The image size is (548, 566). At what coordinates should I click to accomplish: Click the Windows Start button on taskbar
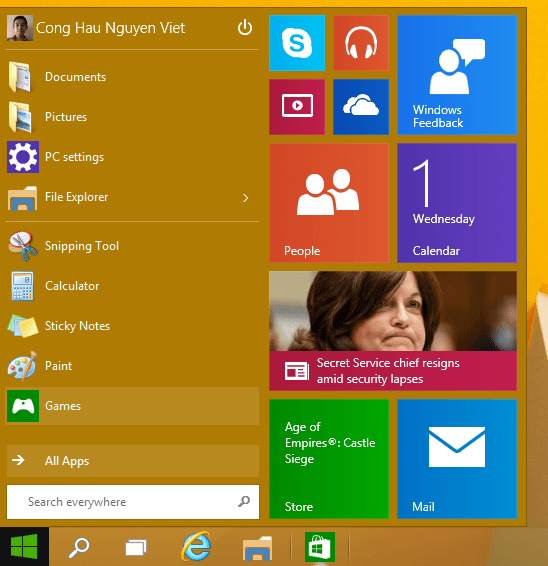[24, 547]
